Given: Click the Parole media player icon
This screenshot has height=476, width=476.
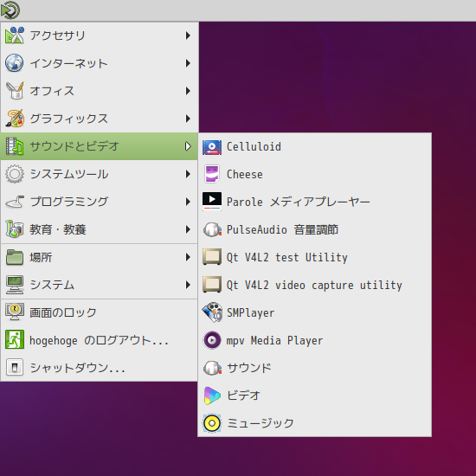Looking at the screenshot, I should 212,202.
